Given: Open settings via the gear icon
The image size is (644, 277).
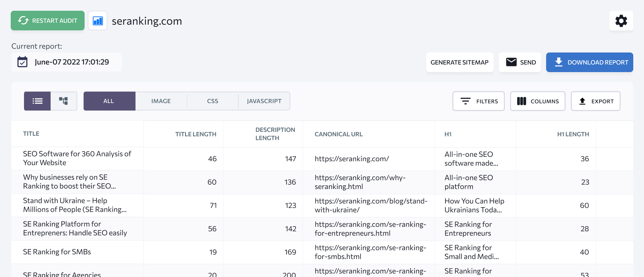Looking at the screenshot, I should [621, 21].
